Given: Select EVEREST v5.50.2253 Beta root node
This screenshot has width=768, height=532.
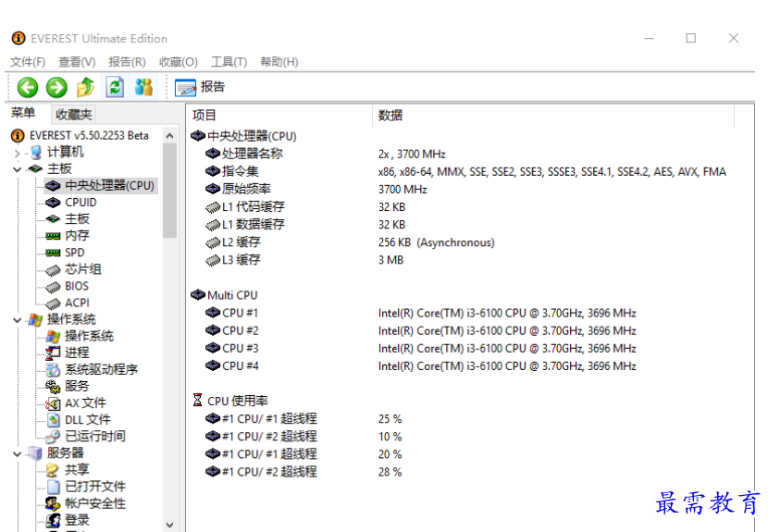Looking at the screenshot, I should pyautogui.click(x=80, y=135).
